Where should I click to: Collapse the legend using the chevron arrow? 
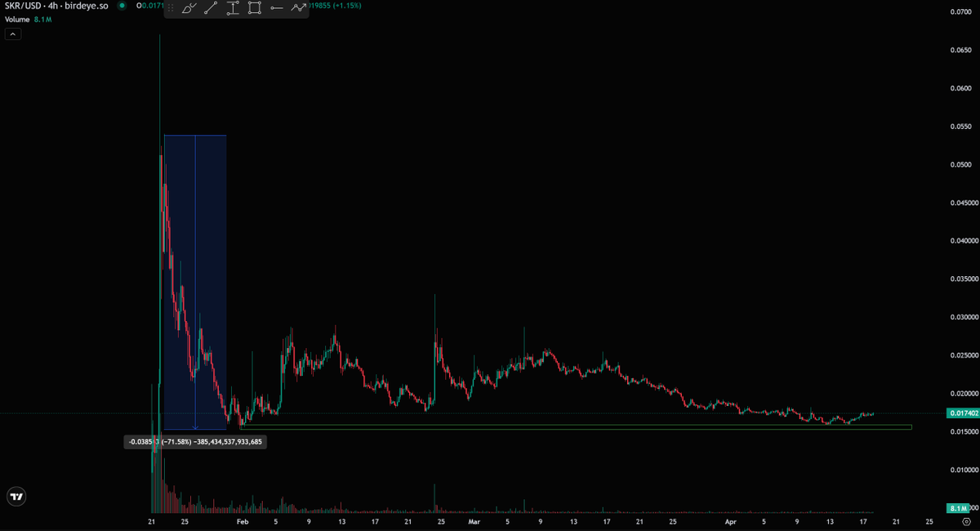coord(12,33)
